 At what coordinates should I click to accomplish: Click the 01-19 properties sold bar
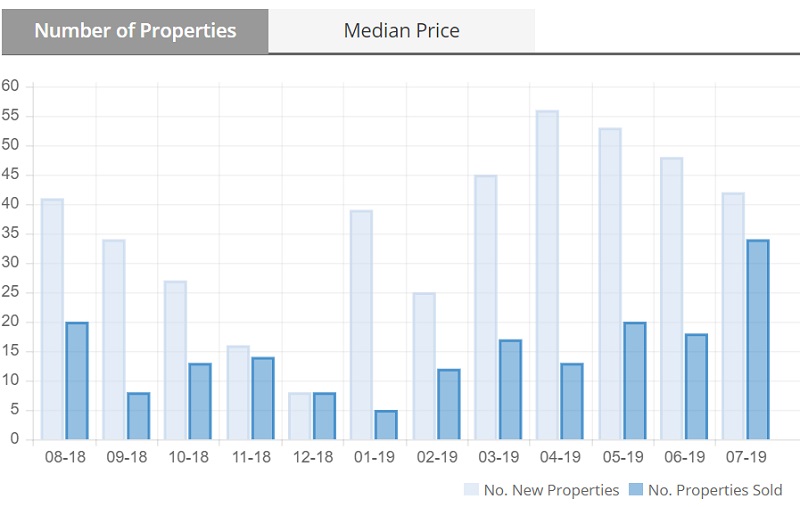coord(386,425)
